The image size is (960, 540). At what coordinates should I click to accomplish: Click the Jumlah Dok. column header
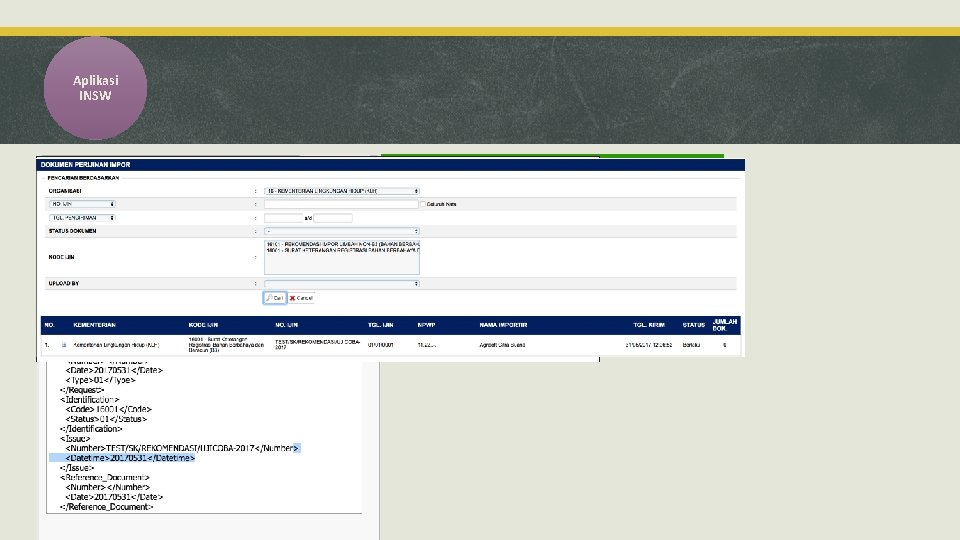pyautogui.click(x=725, y=325)
